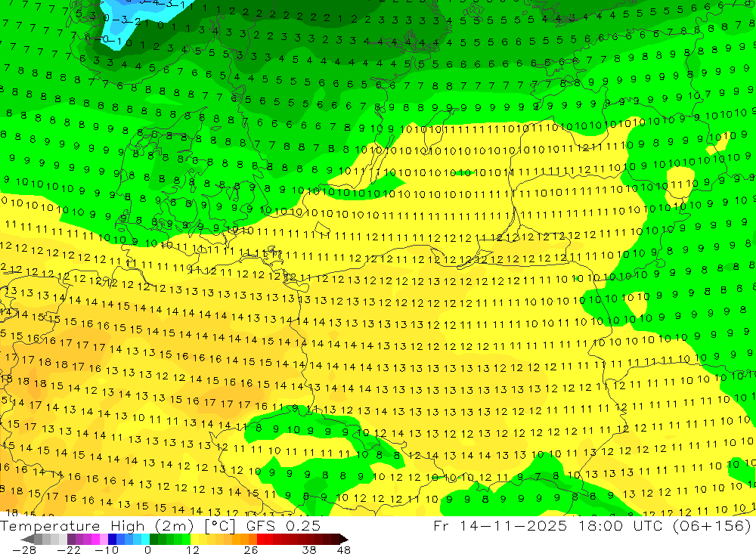This screenshot has width=756, height=554.
Task: Pick the bright red legend swatch
Action: point(261,539)
